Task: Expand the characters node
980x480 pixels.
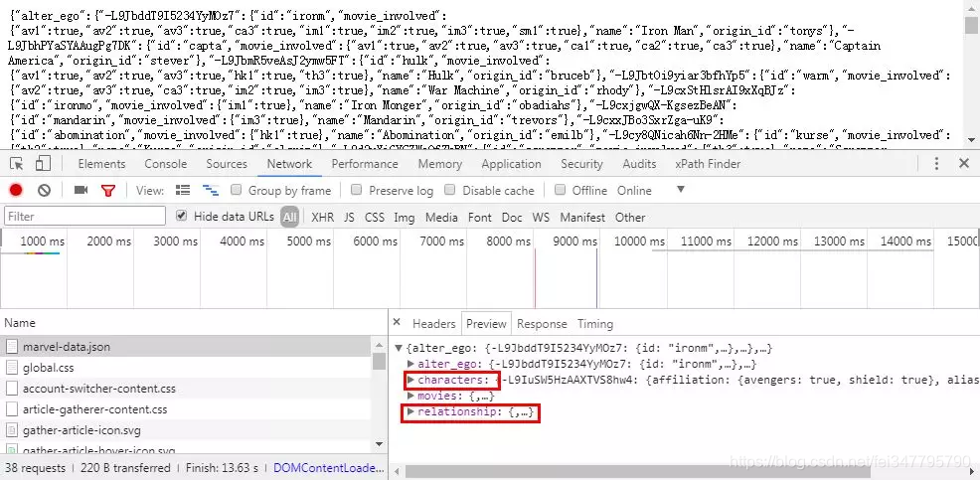Action: (x=410, y=380)
